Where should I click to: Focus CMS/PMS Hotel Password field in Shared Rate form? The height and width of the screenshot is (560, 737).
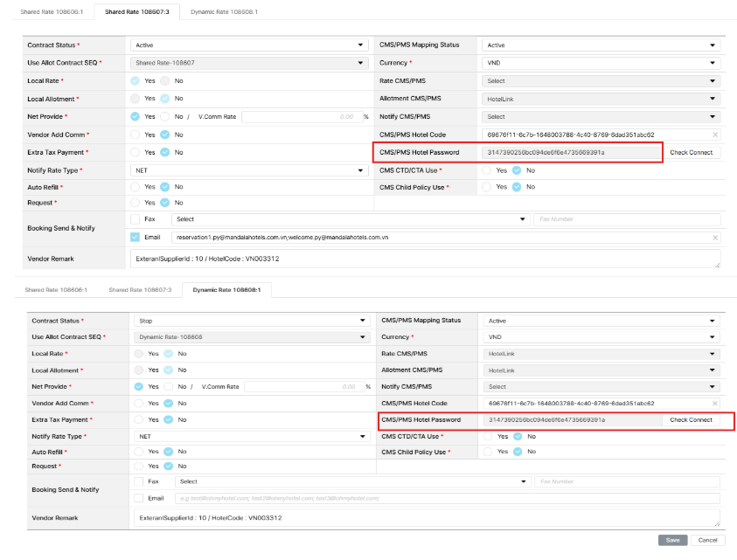point(572,153)
